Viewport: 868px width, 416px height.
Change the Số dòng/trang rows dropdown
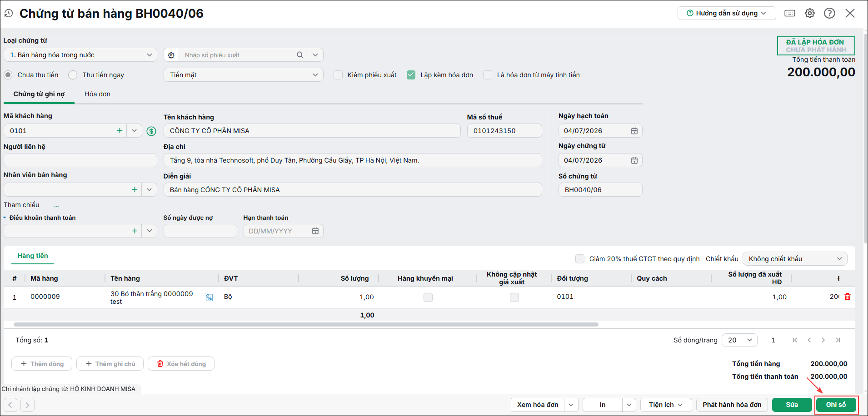[x=740, y=340]
